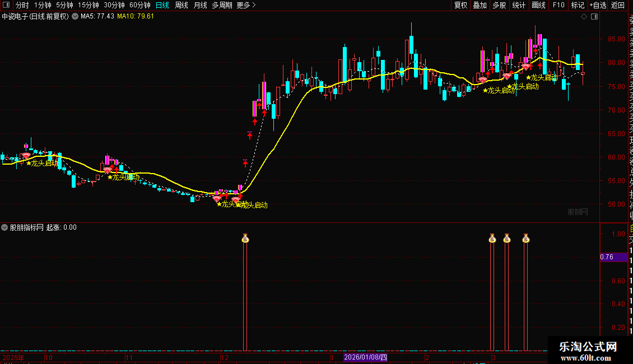This screenshot has height=364, width=633.
Task: Expand the 更多 periods menu
Action: 246,5
